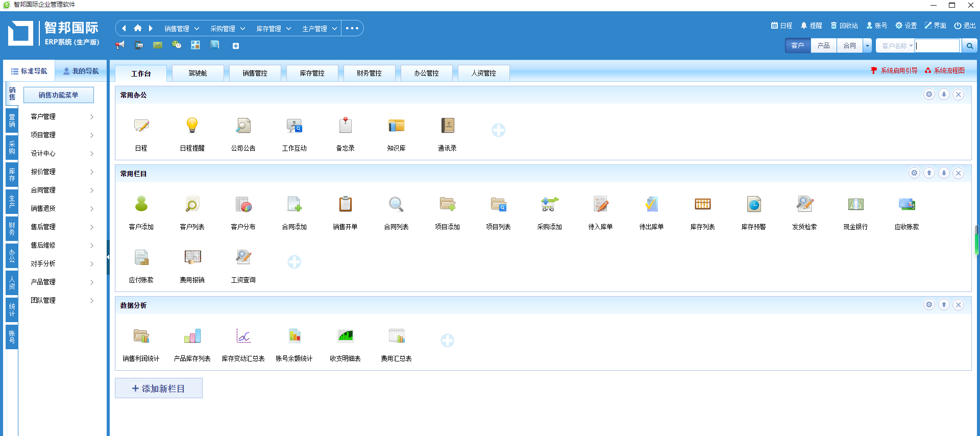
Task: Open the 收支明细表 chart icon
Action: tap(345, 336)
